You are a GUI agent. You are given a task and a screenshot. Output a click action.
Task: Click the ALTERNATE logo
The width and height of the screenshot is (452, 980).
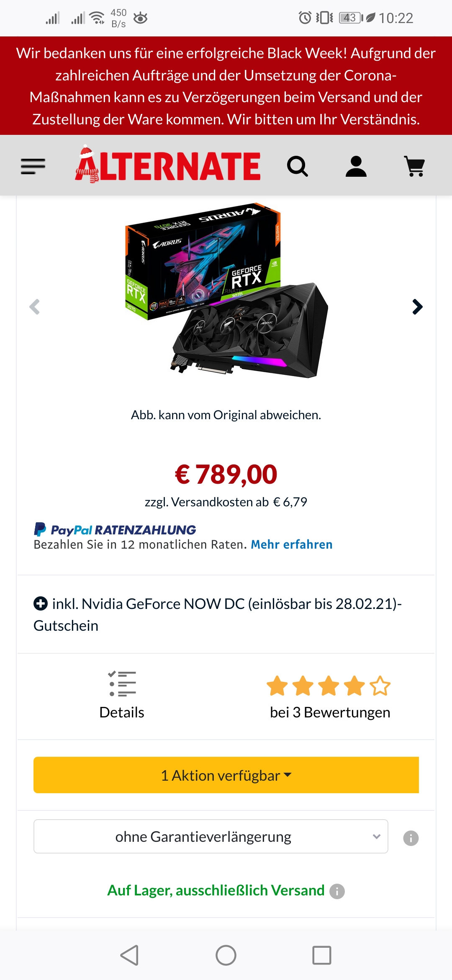[x=168, y=165]
